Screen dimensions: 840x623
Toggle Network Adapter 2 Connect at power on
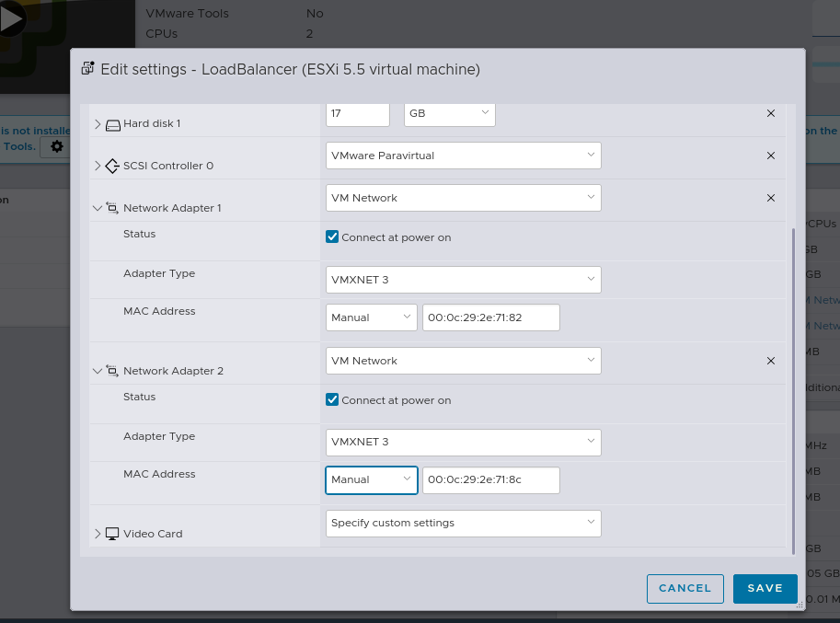[x=333, y=400]
